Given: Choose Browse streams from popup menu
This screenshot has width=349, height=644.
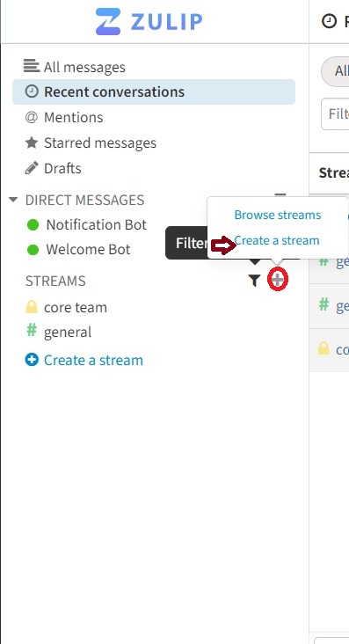Looking at the screenshot, I should pos(278,215).
